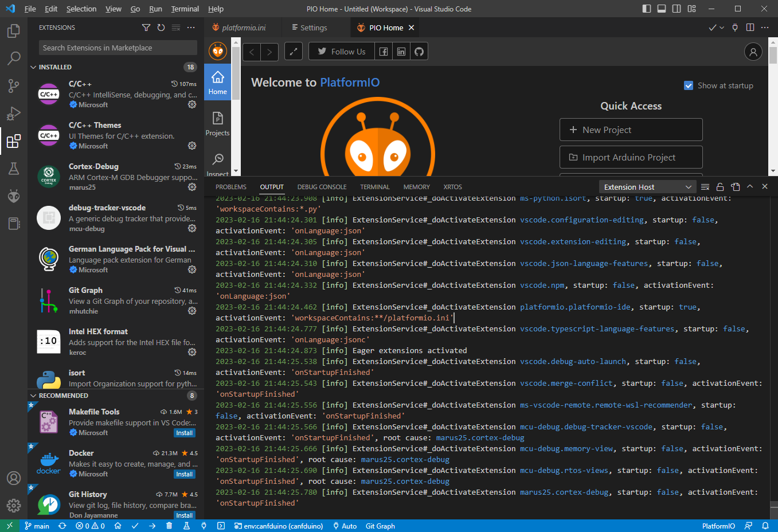Open gear settings for C/C++ extension
Viewport: 778px width, 532px height.
point(192,104)
